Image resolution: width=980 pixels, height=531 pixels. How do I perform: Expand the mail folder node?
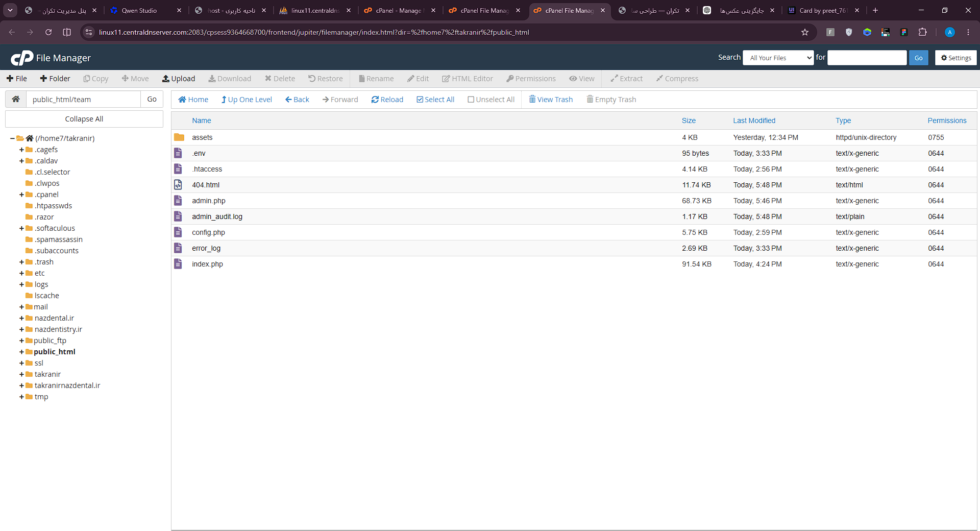[21, 307]
